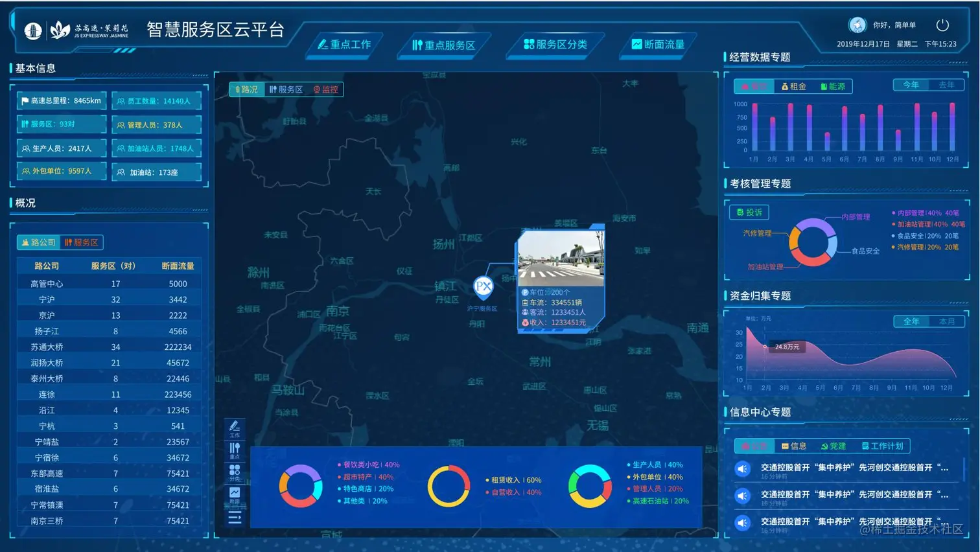Click the power logout icon

942,25
